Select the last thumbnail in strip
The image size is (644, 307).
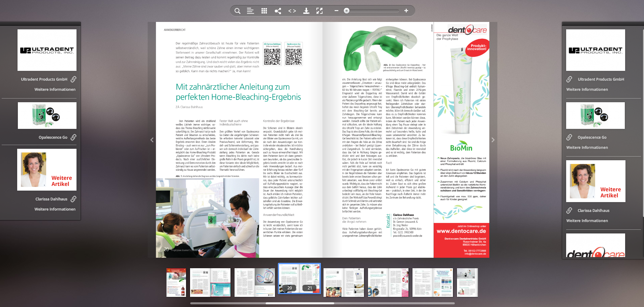pos(467,283)
